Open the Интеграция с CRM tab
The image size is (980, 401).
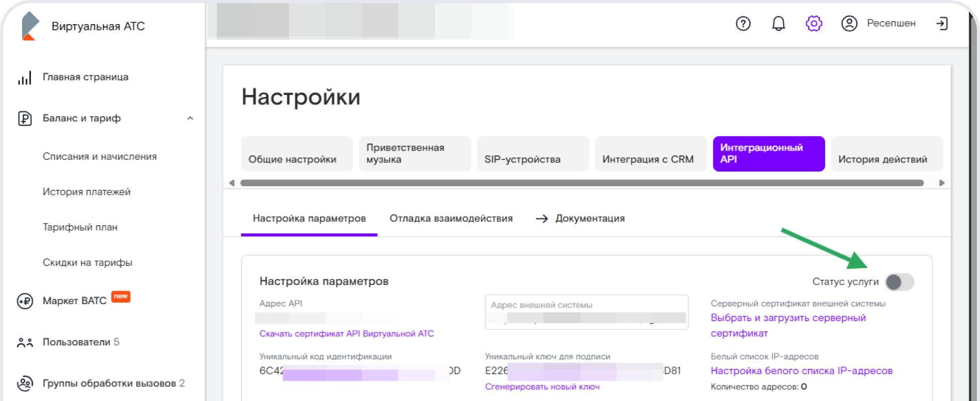click(x=650, y=154)
